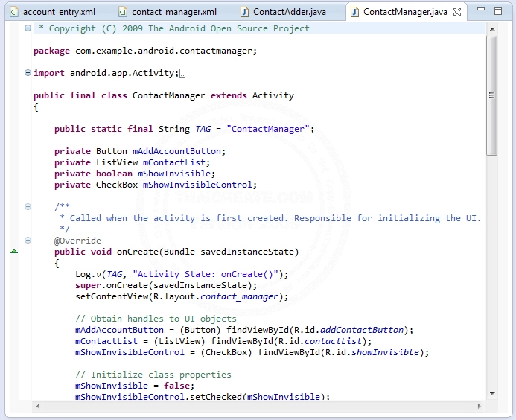The image size is (516, 420).
Task: Click the "ContactManager" string literal
Action: [267, 129]
